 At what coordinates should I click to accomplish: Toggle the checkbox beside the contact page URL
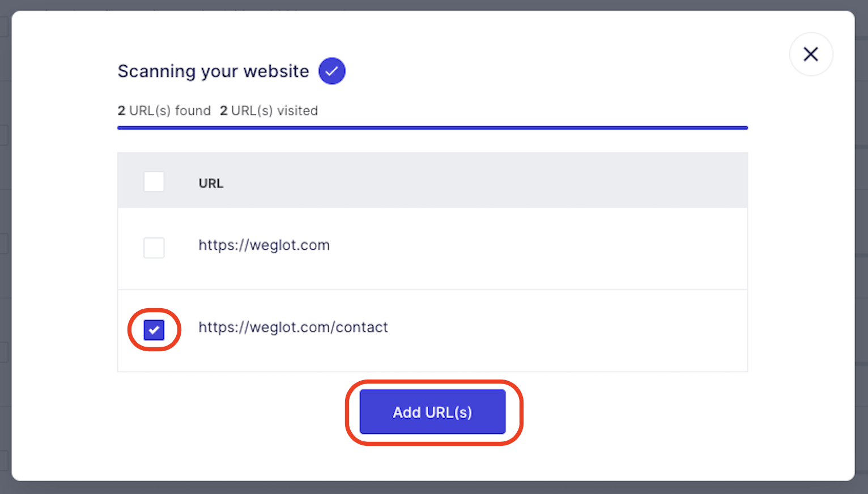154,330
